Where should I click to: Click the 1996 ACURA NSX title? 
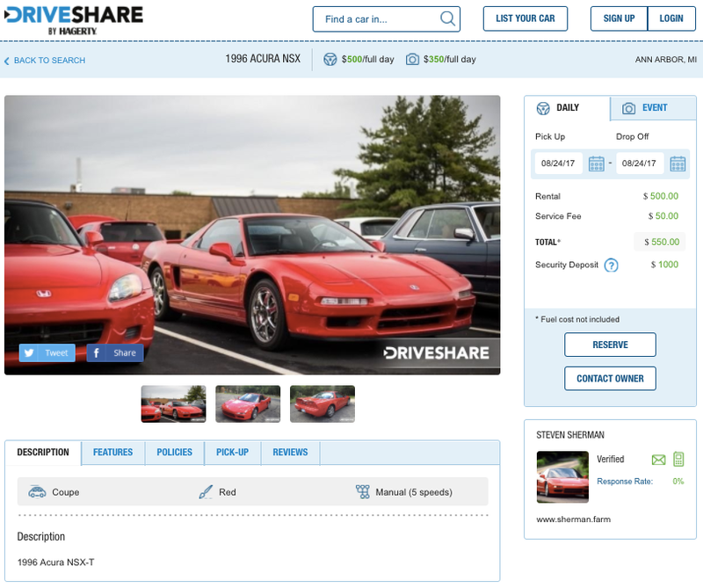263,59
